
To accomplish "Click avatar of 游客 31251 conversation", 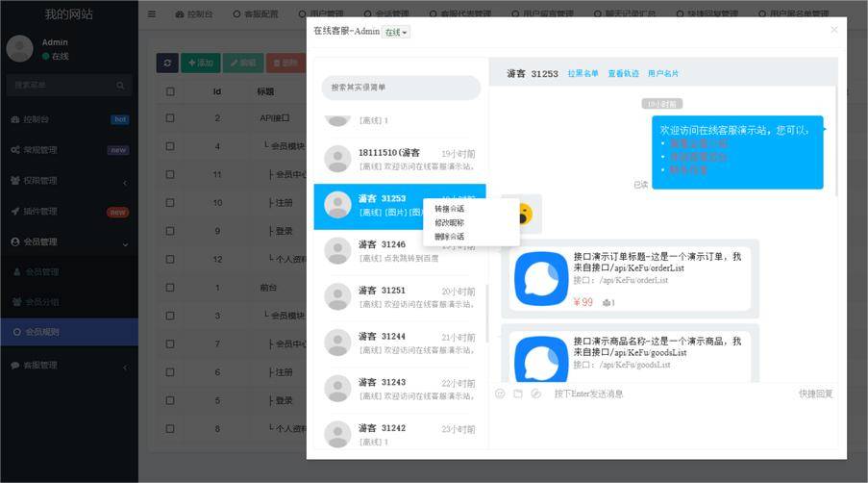I will [x=337, y=297].
